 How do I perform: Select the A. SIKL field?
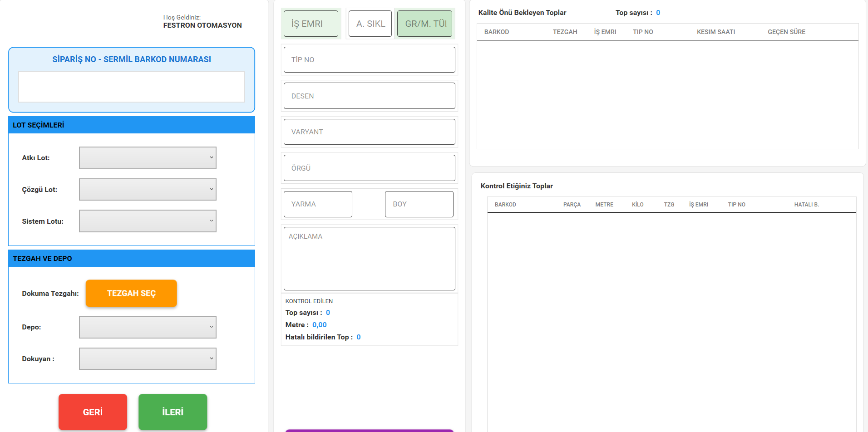coord(370,24)
